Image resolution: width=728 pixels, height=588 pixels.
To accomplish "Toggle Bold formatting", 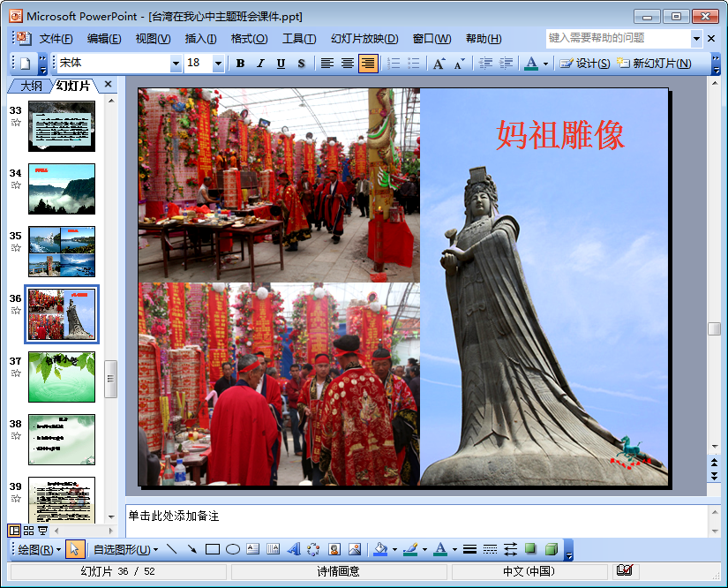I will (x=240, y=64).
